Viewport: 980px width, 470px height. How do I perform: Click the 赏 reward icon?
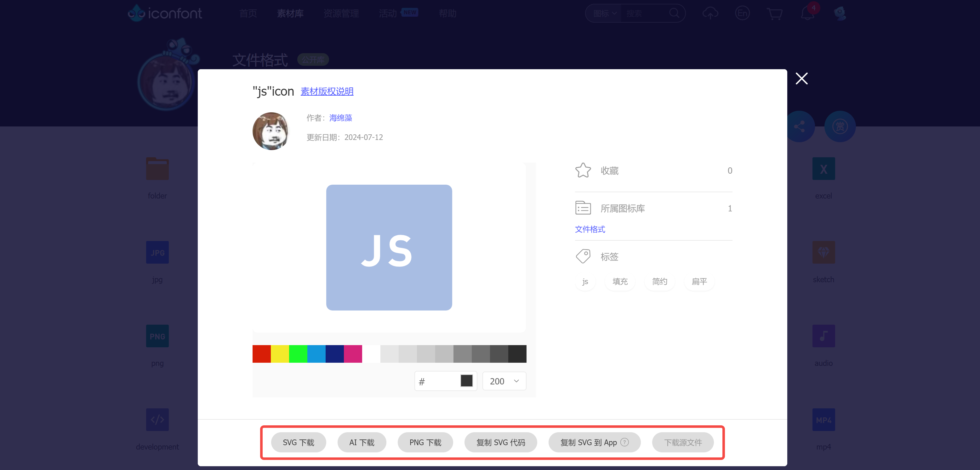840,126
